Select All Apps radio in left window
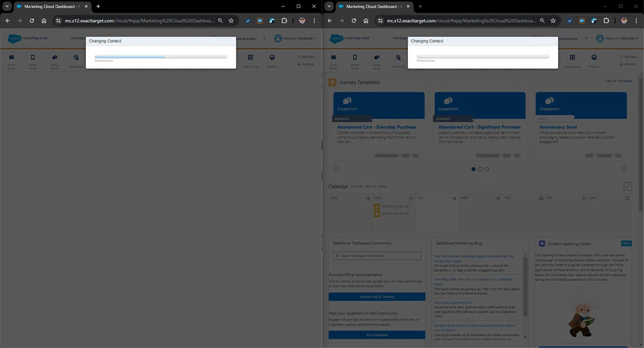The width and height of the screenshot is (644, 348). [299, 64]
